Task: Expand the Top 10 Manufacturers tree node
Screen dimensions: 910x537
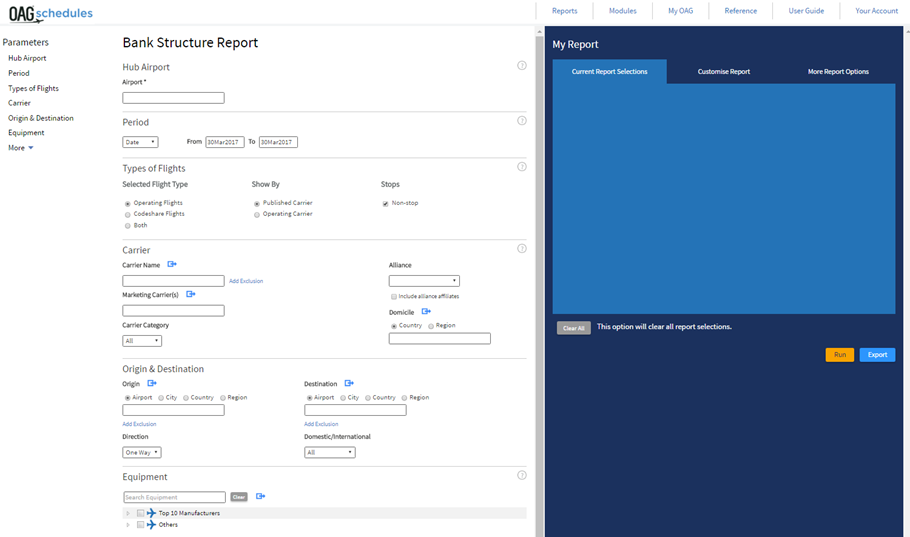Action: [128, 513]
